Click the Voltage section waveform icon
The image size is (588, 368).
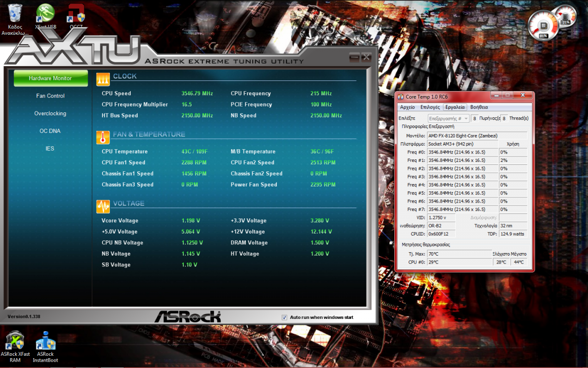click(103, 206)
